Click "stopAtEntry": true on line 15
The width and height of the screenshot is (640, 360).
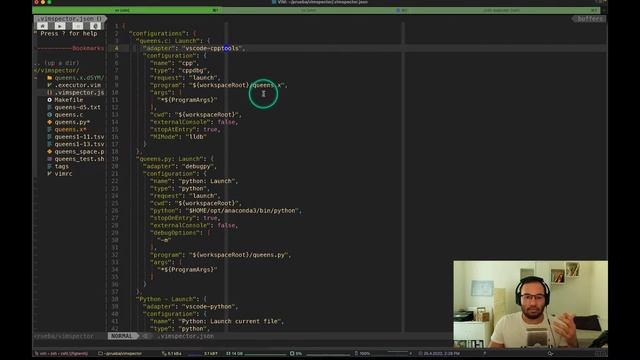(x=184, y=129)
